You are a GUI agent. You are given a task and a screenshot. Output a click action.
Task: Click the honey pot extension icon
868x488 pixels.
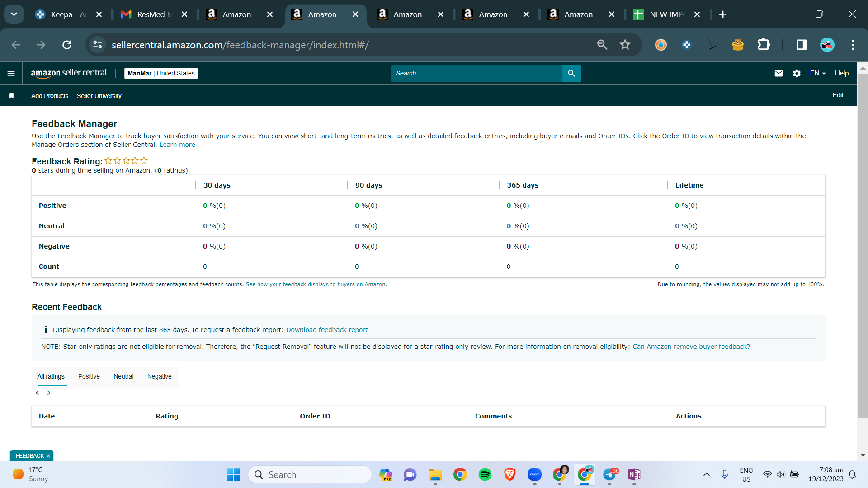tap(738, 45)
